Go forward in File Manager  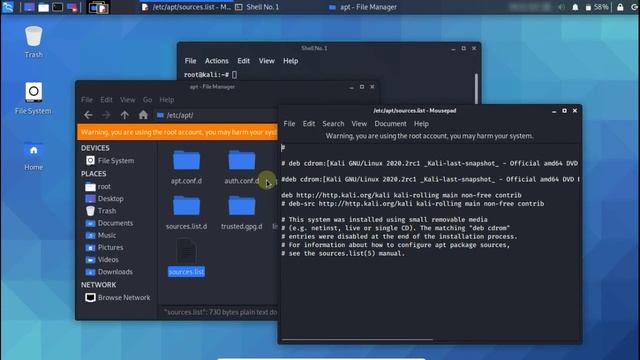pyautogui.click(x=106, y=115)
